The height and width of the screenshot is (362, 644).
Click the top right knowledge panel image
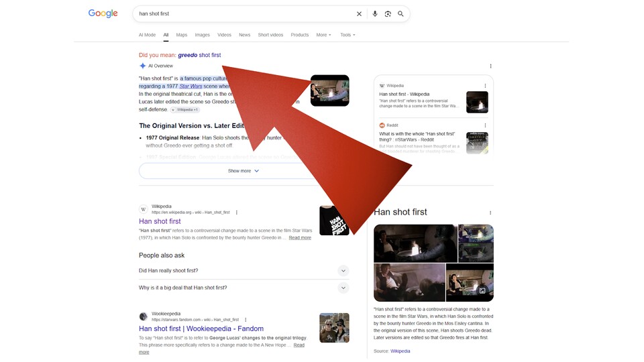click(x=476, y=243)
